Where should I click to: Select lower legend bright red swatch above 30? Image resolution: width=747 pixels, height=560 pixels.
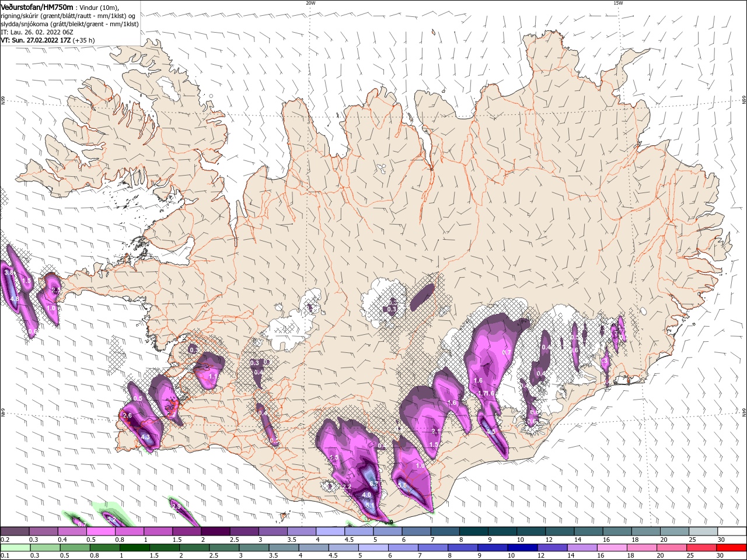[x=732, y=548]
